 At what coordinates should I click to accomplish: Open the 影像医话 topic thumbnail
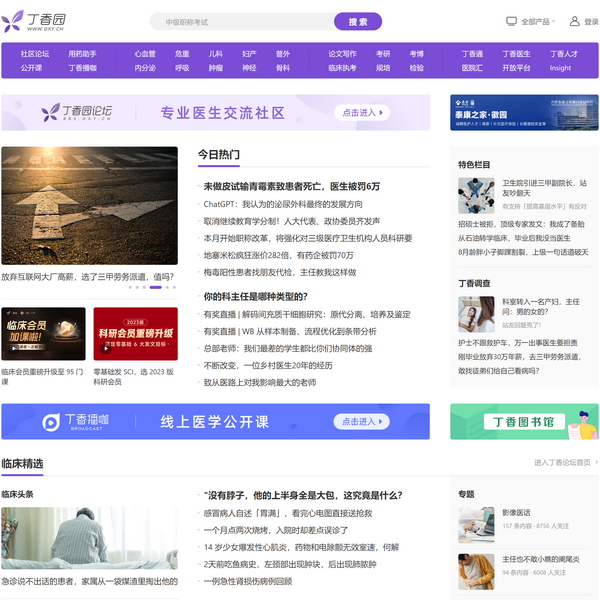[476, 524]
